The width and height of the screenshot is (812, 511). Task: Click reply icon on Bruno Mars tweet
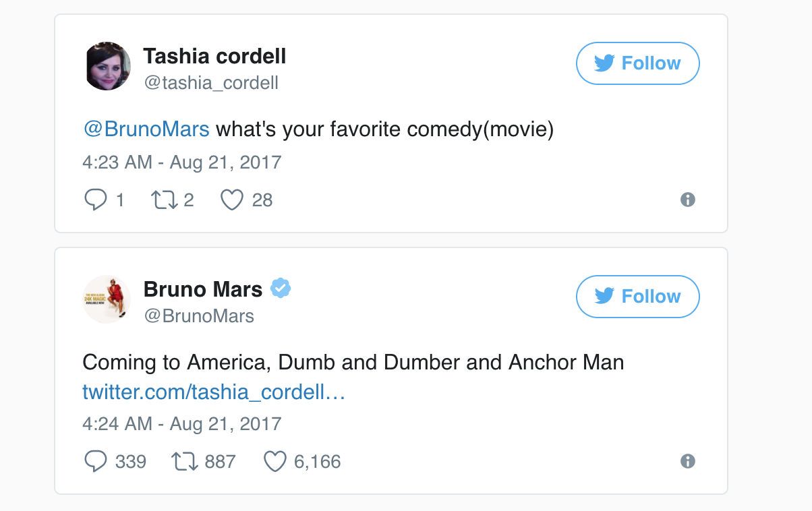pos(95,461)
